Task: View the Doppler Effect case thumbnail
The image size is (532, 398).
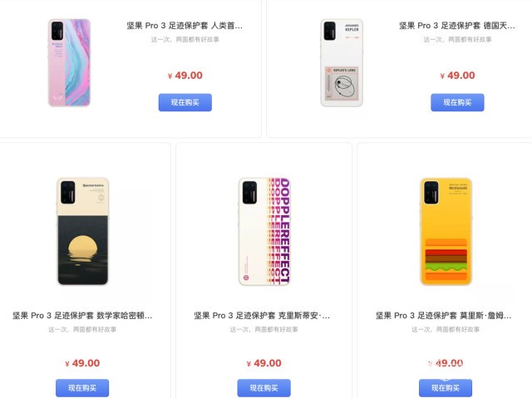Action: [264, 231]
